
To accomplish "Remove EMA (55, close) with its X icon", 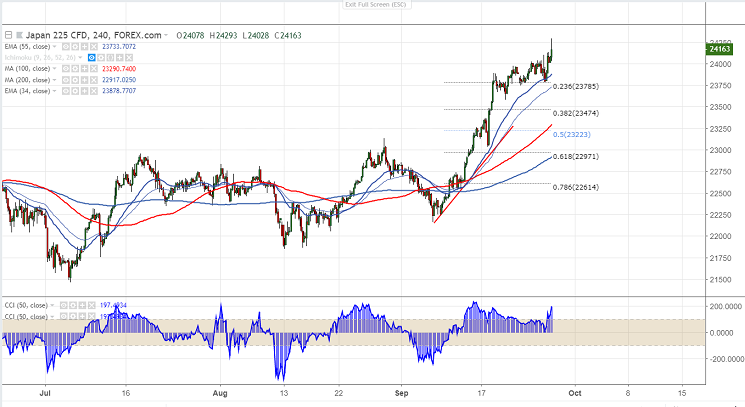I will point(94,47).
